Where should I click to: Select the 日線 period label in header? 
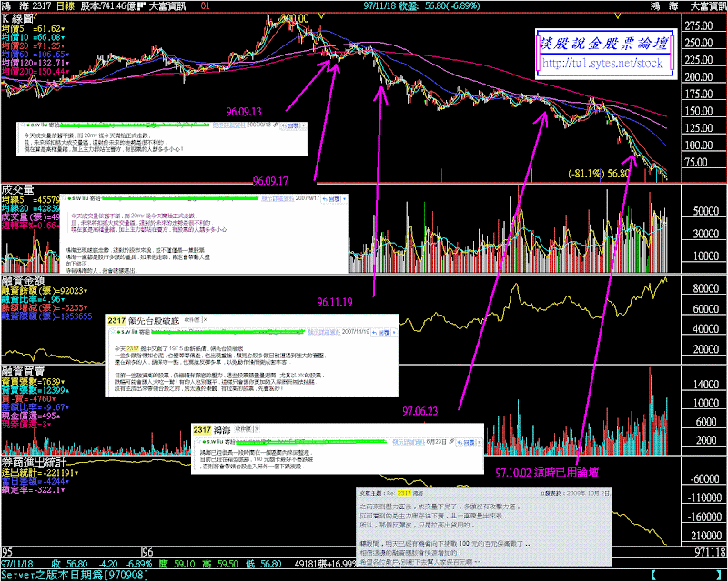66,5
